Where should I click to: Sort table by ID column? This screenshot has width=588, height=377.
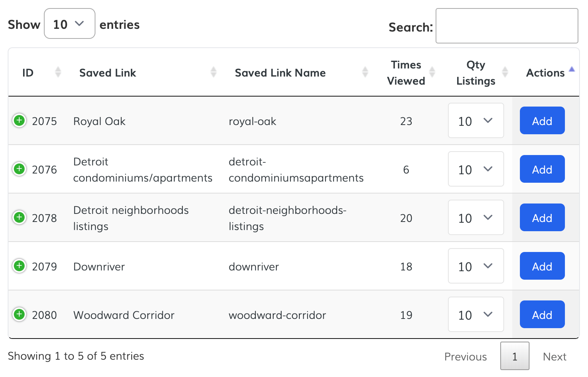pyautogui.click(x=28, y=73)
